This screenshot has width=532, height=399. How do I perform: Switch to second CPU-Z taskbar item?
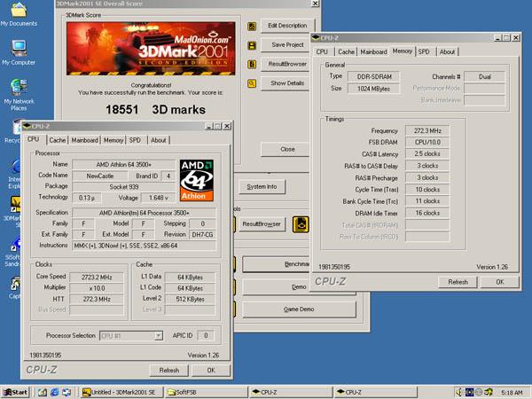(x=375, y=392)
